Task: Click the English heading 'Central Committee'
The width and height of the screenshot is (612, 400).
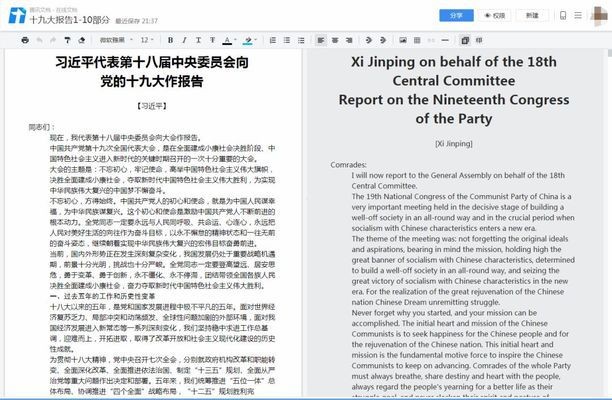Action: point(454,81)
